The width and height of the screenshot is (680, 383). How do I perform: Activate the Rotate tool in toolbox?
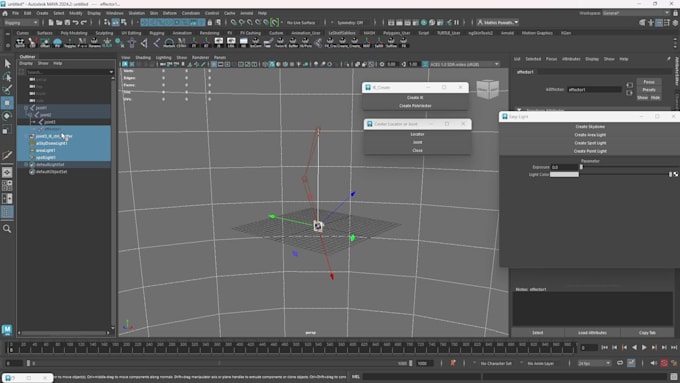tap(7, 116)
